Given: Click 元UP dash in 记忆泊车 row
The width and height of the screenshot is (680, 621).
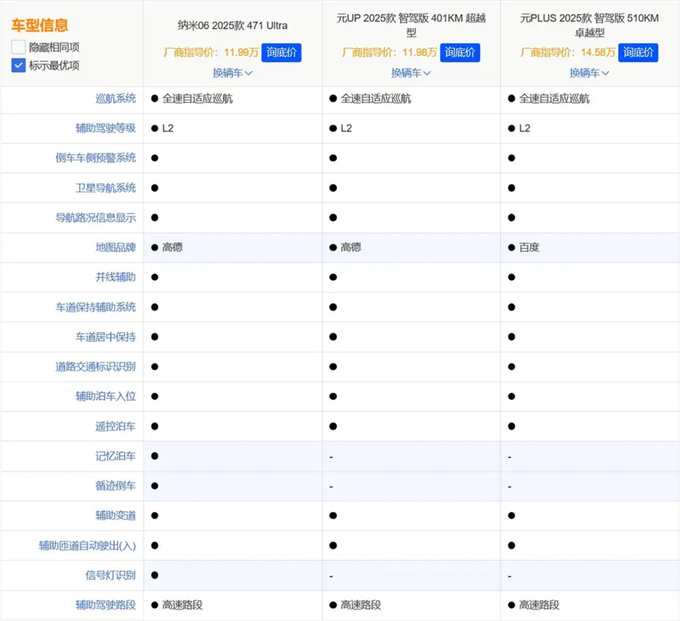Looking at the screenshot, I should (331, 457).
